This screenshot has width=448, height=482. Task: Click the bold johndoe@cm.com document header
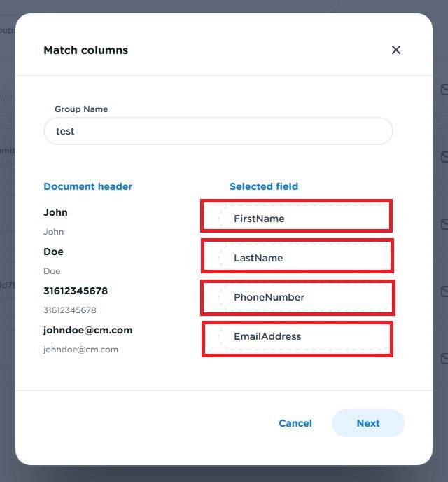click(87, 330)
